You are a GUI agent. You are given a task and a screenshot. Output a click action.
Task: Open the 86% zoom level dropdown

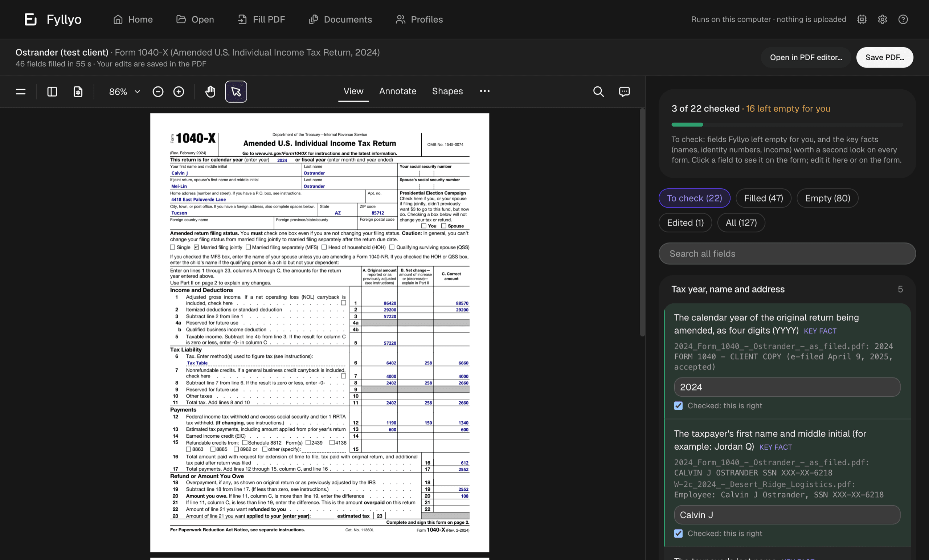coord(124,91)
